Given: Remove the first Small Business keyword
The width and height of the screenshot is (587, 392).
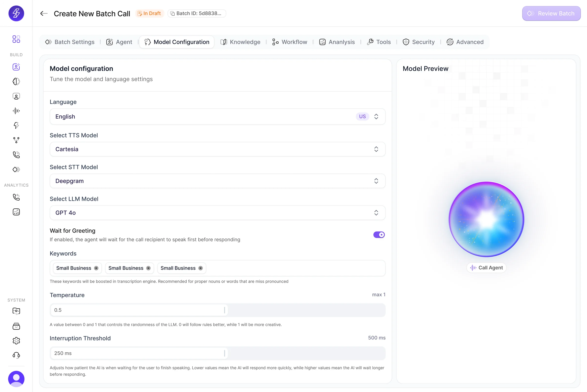Looking at the screenshot, I should (96, 268).
